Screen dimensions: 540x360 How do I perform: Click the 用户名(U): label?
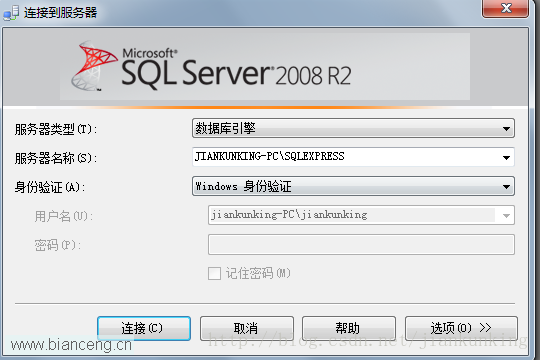point(64,216)
